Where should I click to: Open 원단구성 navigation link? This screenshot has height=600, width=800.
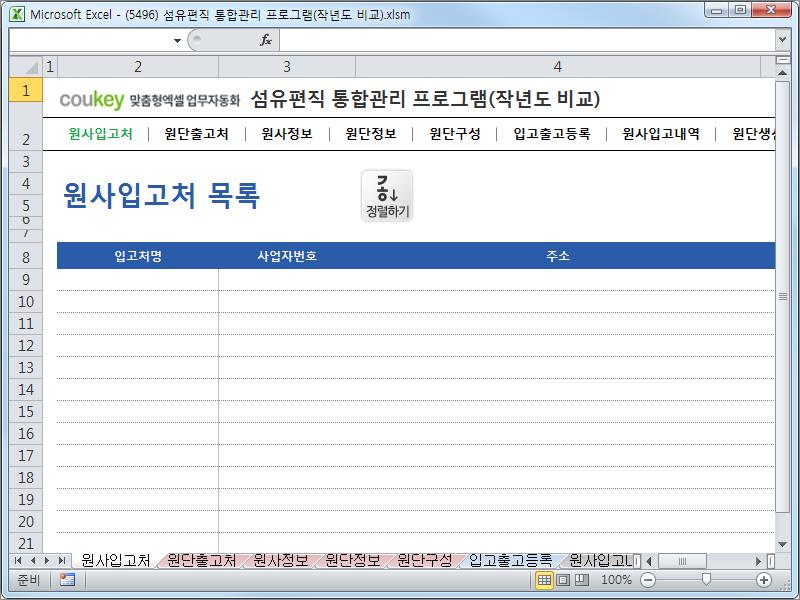click(x=455, y=134)
